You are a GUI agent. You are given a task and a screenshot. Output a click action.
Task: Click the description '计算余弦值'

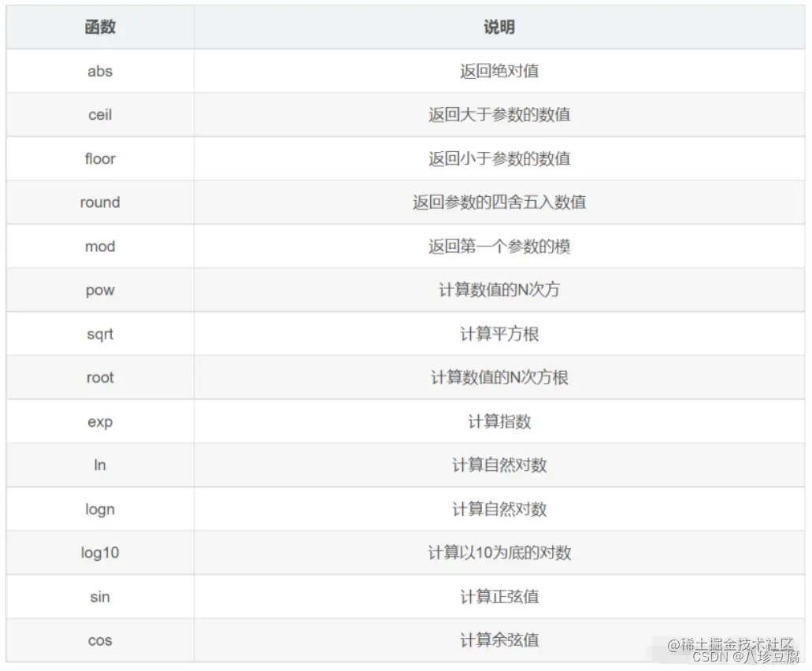pos(499,640)
